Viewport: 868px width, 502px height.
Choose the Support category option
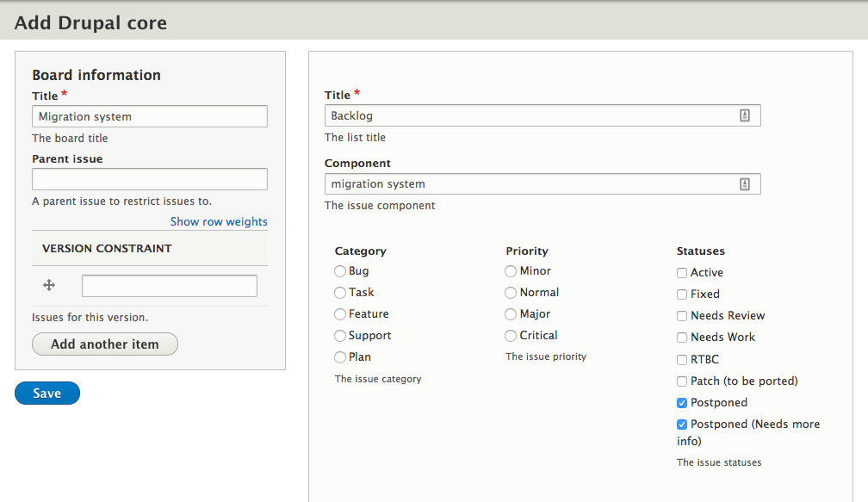pos(340,336)
